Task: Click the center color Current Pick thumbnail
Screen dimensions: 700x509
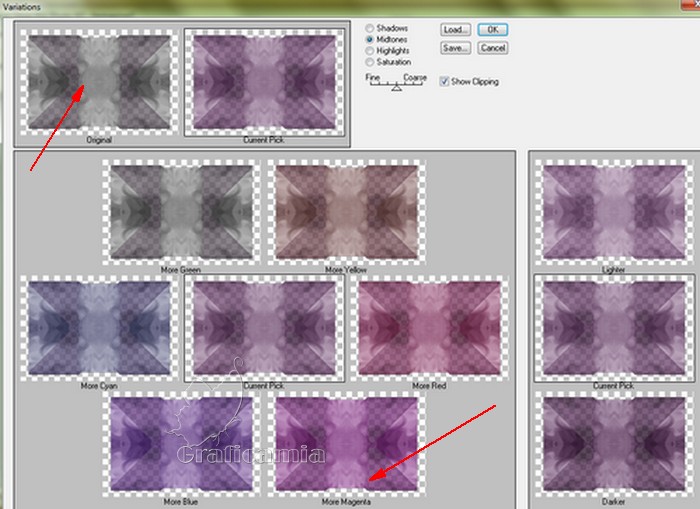Action: [264, 328]
